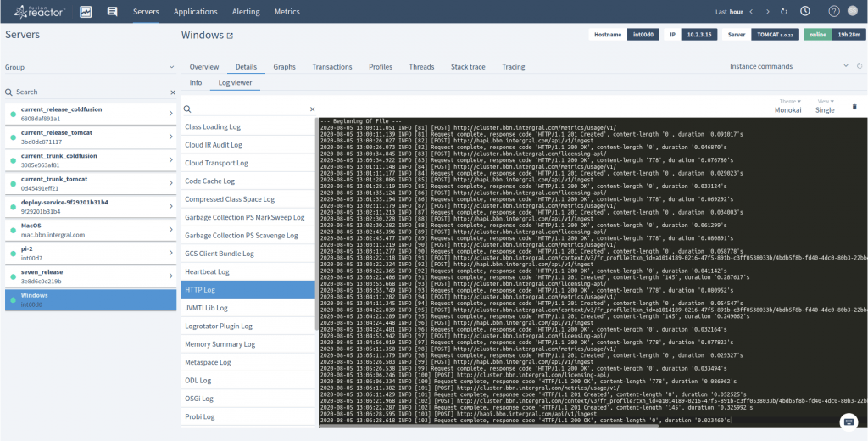Switch to the Profiles tab
Image resolution: width=868 pixels, height=441 pixels.
tap(381, 66)
